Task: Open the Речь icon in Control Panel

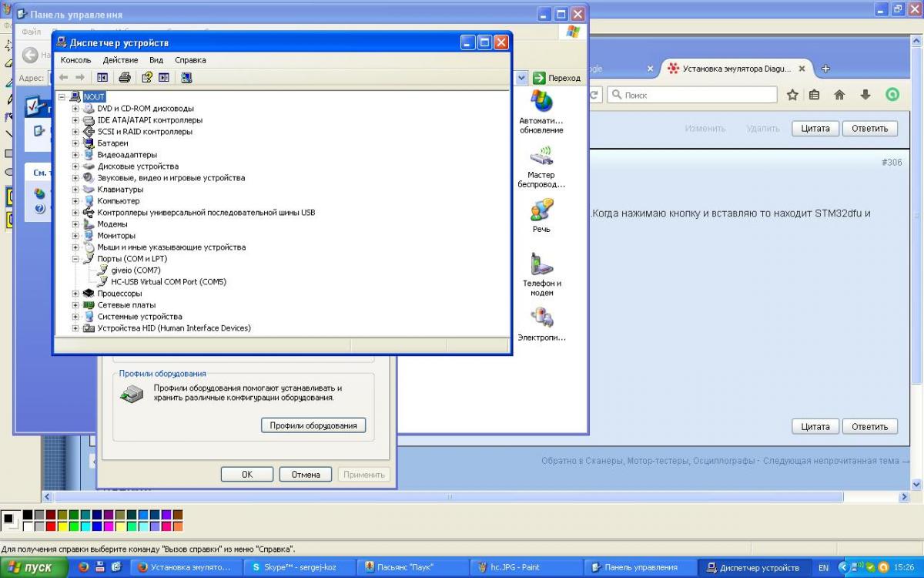Action: [x=541, y=217]
